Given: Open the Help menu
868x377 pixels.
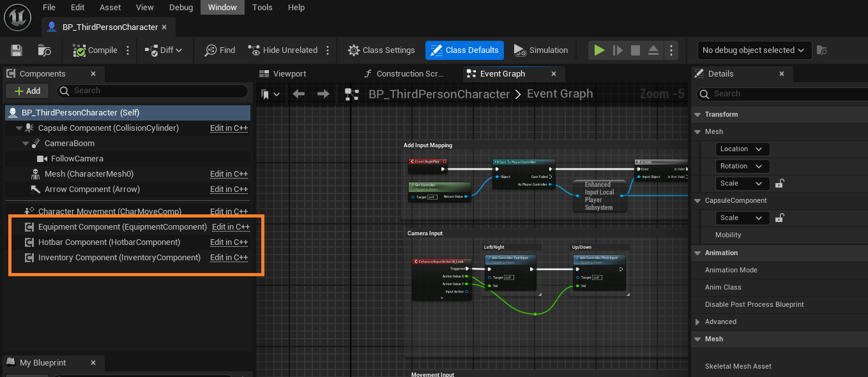Looking at the screenshot, I should [x=296, y=8].
